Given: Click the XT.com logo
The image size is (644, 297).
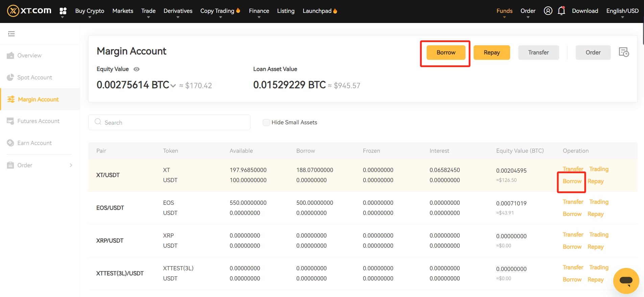Looking at the screenshot, I should pos(29,11).
